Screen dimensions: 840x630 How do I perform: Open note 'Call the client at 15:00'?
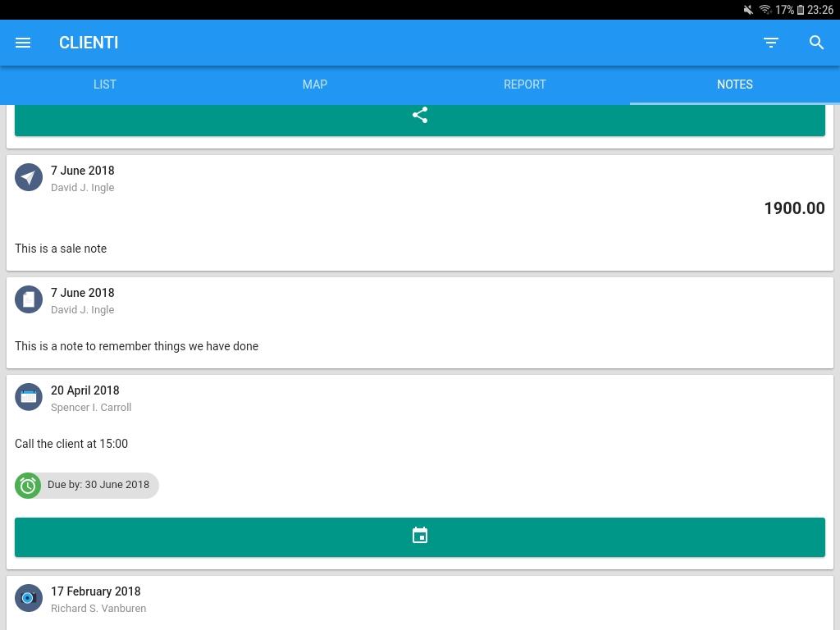pyautogui.click(x=71, y=444)
